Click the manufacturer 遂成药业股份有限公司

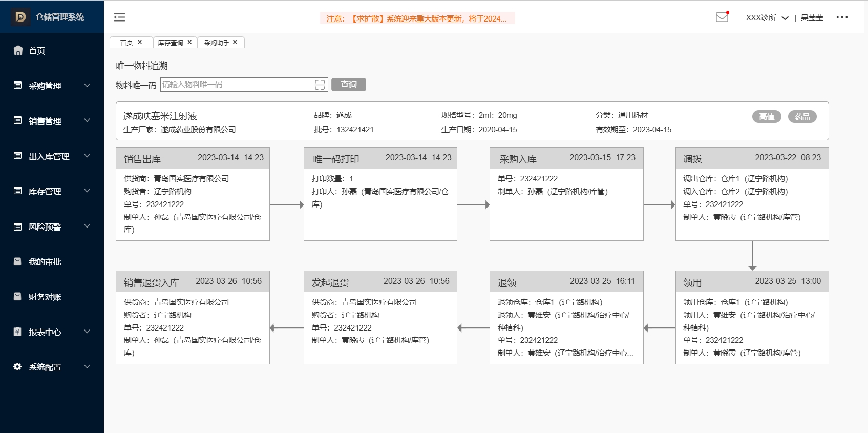coord(198,130)
